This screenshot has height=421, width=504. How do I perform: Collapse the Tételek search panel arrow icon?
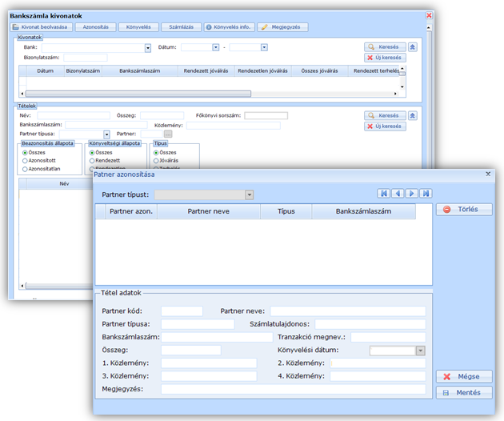(x=413, y=115)
